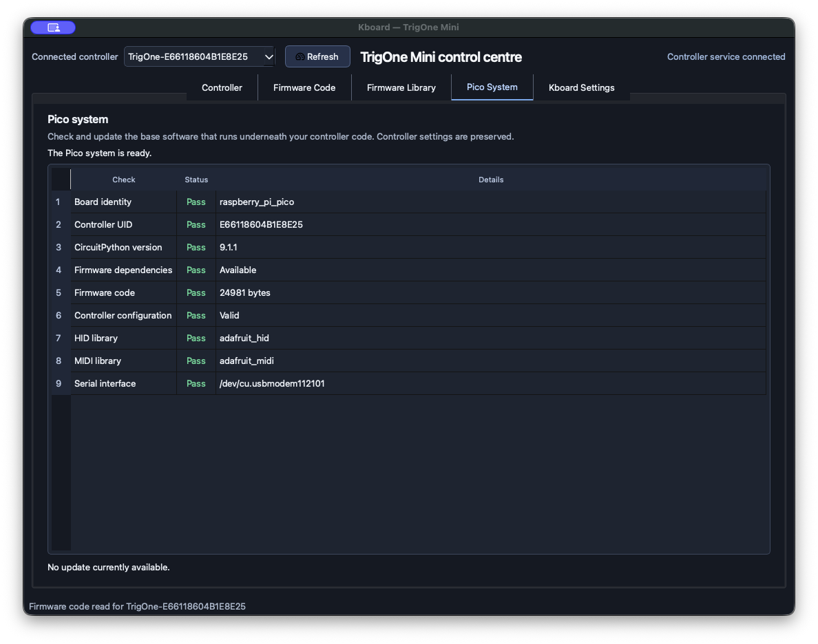The image size is (818, 644).
Task: Select the MIDI library check cell
Action: (124, 361)
